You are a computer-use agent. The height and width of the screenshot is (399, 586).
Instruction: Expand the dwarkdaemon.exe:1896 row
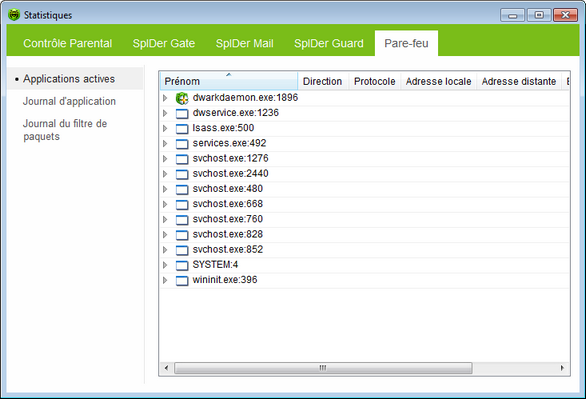pyautogui.click(x=165, y=98)
